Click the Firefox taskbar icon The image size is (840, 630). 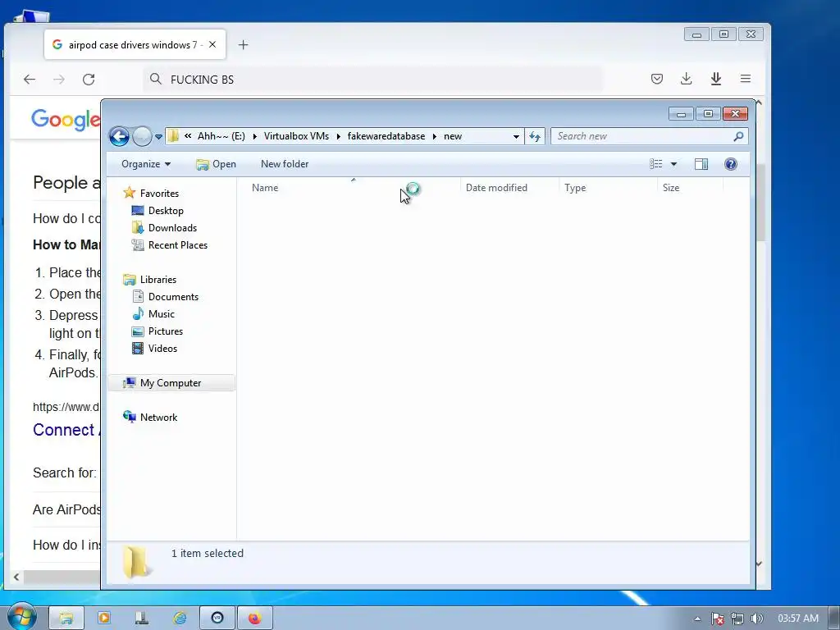[x=255, y=619]
